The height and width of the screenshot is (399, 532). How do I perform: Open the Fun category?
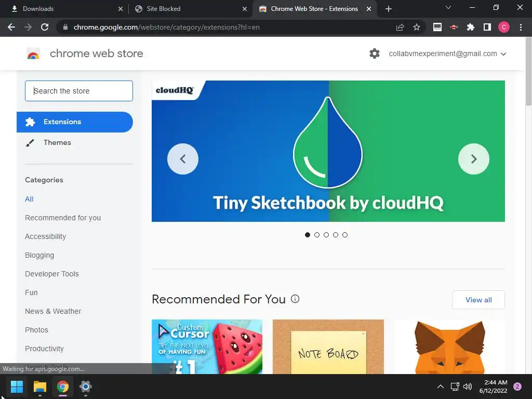tap(31, 292)
